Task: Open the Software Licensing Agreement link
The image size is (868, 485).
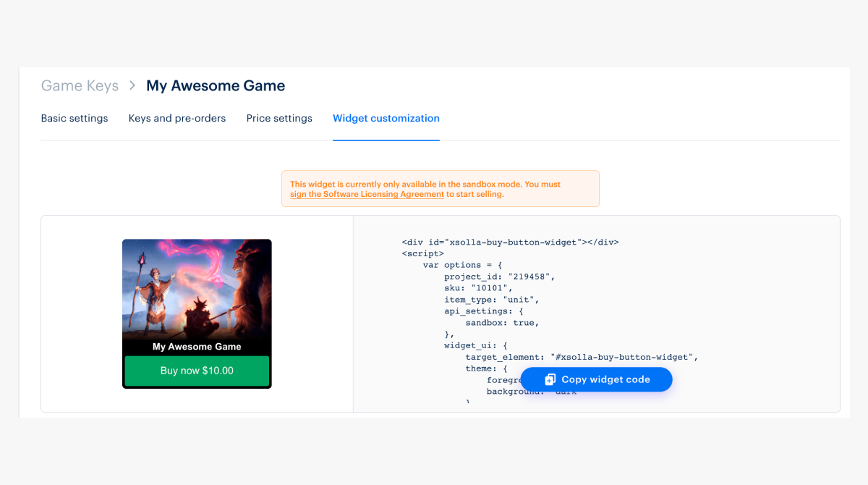Action: (x=367, y=194)
